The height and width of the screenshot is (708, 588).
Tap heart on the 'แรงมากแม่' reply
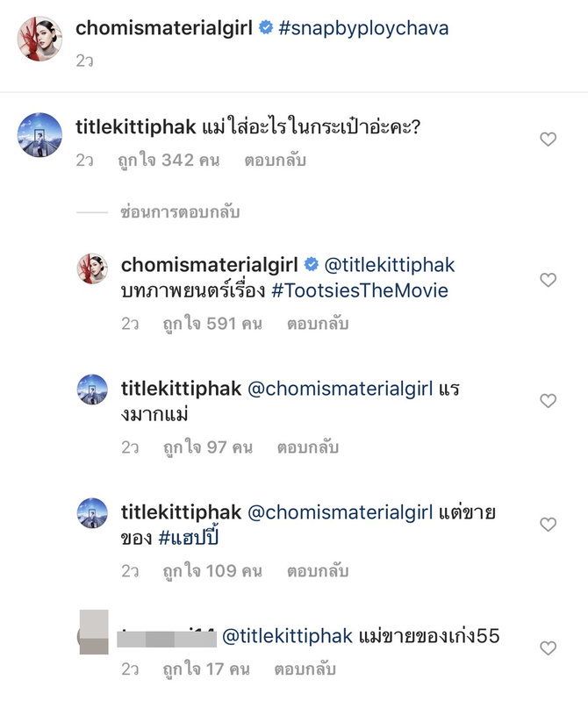[x=548, y=401]
